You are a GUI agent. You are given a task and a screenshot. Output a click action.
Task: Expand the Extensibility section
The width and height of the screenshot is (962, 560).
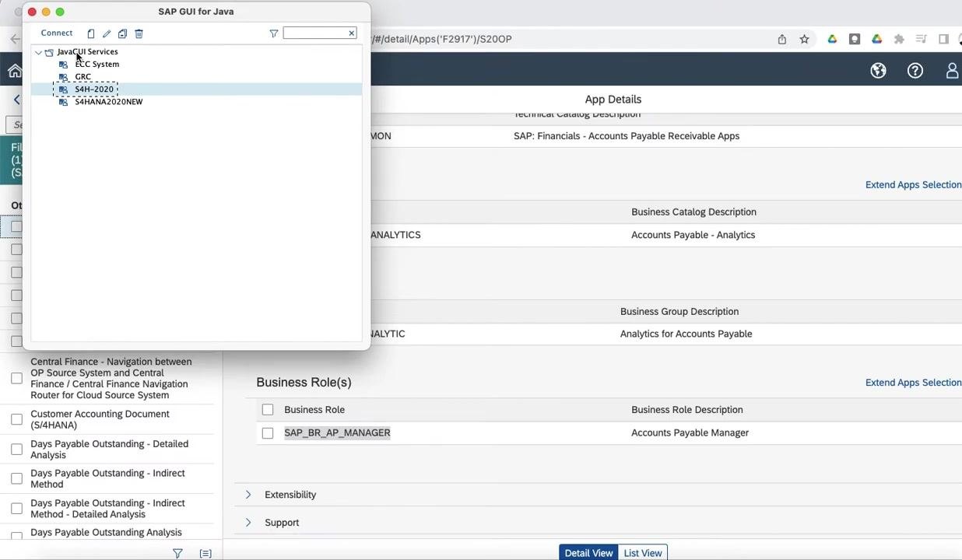pyautogui.click(x=248, y=495)
